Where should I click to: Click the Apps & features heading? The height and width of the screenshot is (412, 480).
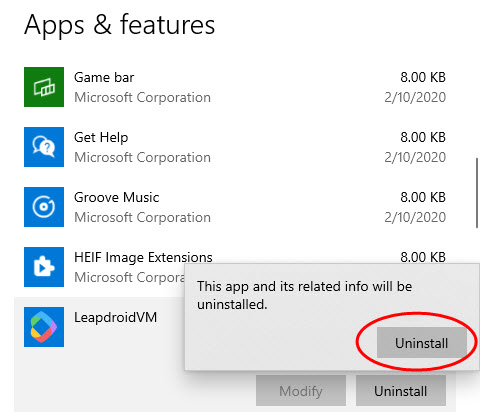click(120, 25)
